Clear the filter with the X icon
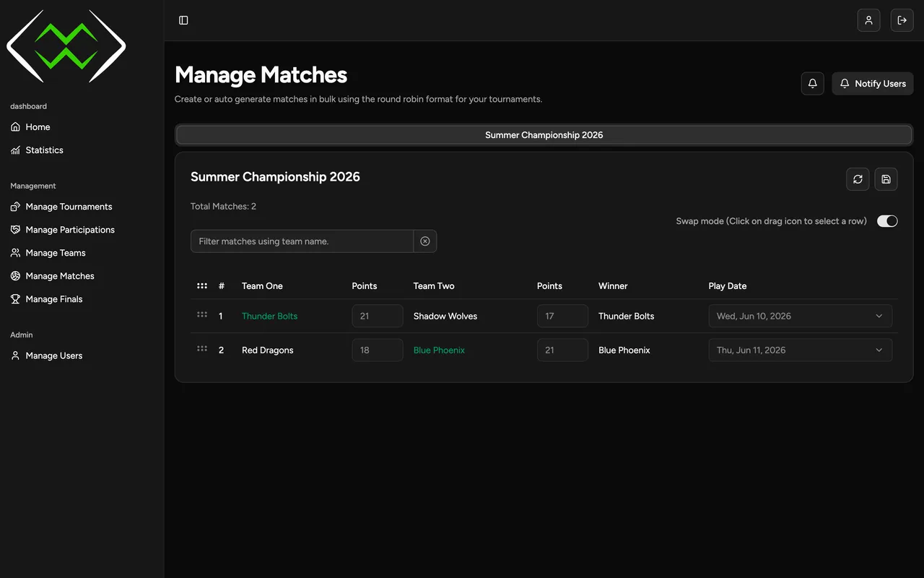 click(425, 241)
